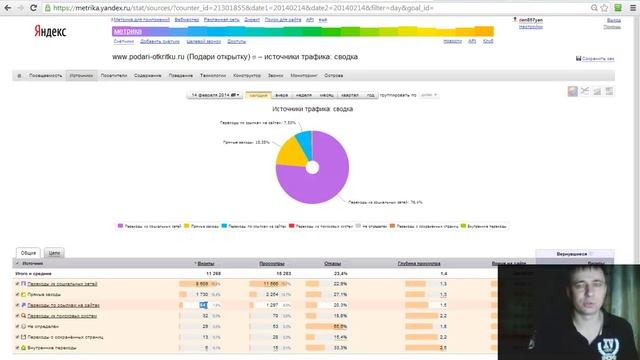
Task: Click the Внутренние переходы row icon
Action: click(23, 348)
